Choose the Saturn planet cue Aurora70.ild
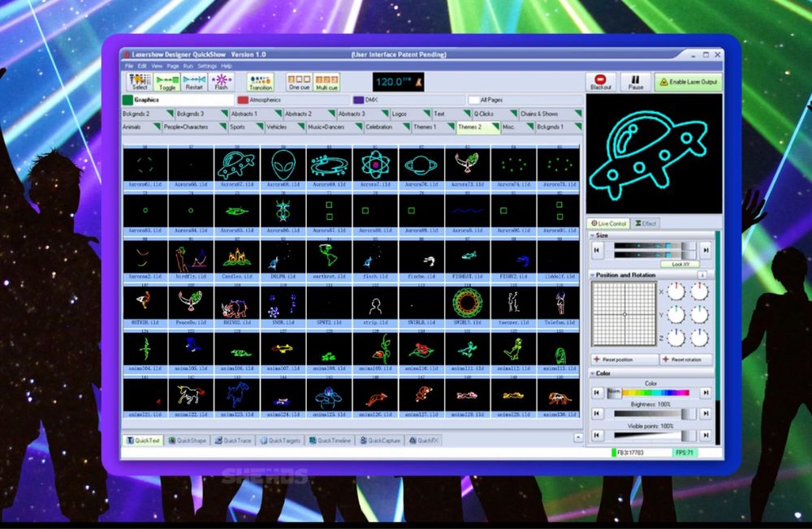 click(421, 168)
